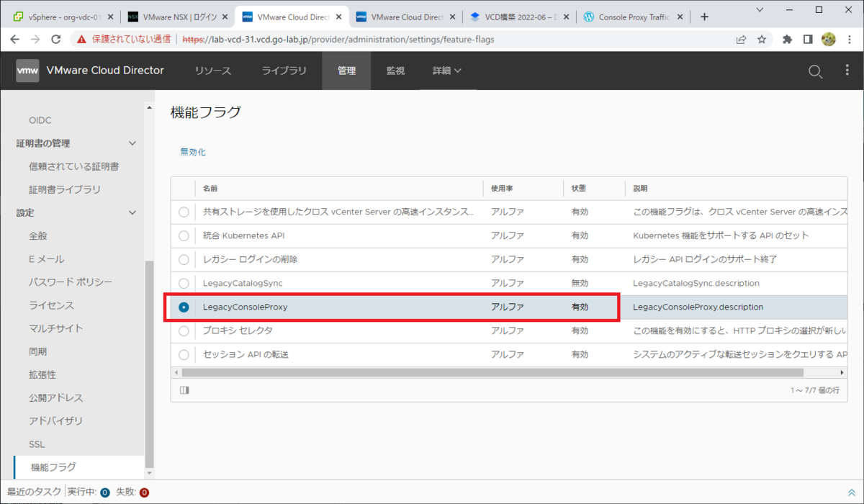Screen dimensions: 864x504
Task: Click the VMware vmw logo icon
Action: (28, 71)
